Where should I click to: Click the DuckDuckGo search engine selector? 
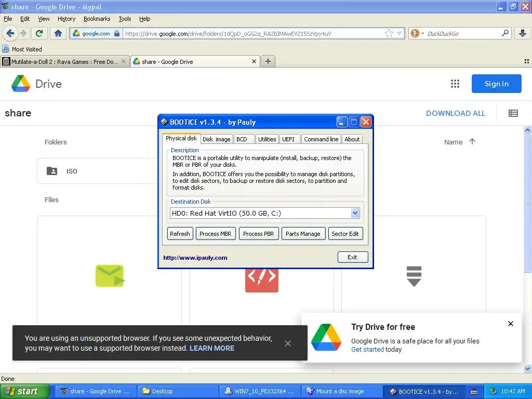click(417, 33)
